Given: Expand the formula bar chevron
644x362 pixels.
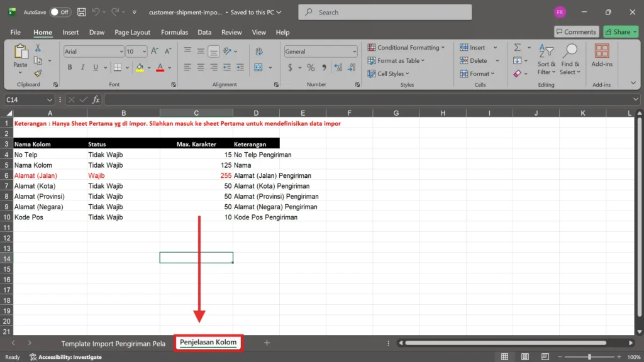Looking at the screenshot, I should 635,99.
